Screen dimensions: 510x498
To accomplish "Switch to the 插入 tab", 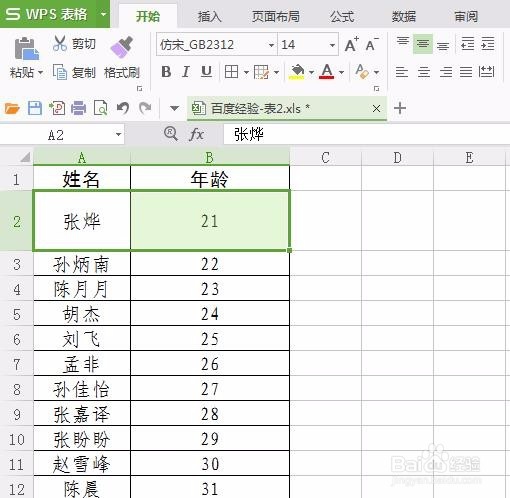I will pos(210,16).
